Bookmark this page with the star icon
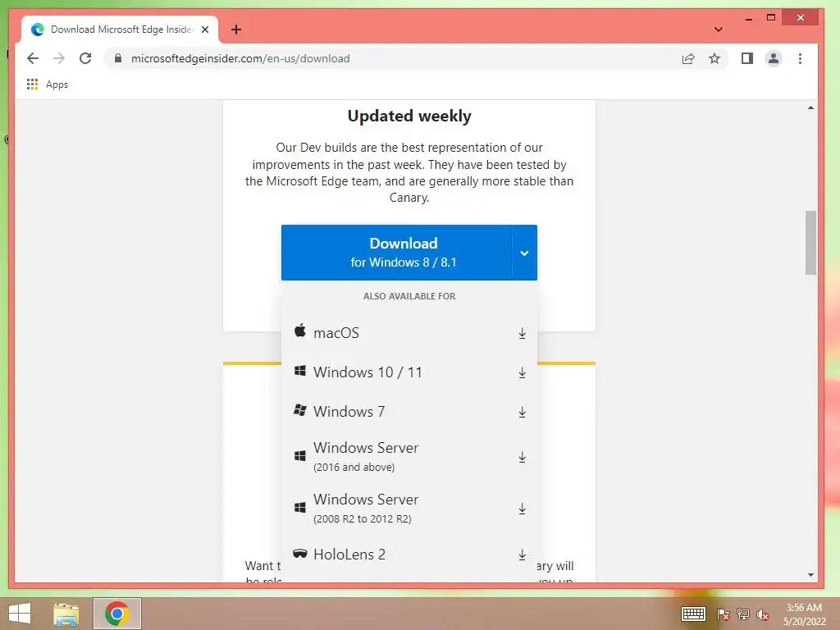This screenshot has width=840, height=630. [714, 58]
